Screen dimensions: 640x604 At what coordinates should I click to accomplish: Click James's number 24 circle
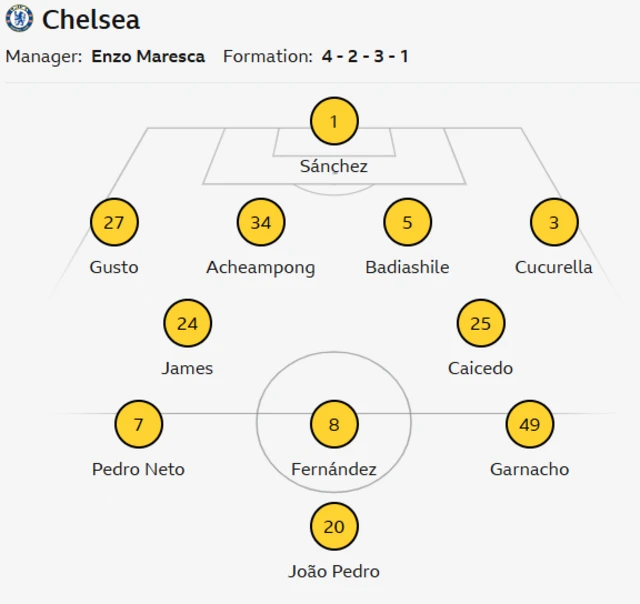pyautogui.click(x=187, y=323)
